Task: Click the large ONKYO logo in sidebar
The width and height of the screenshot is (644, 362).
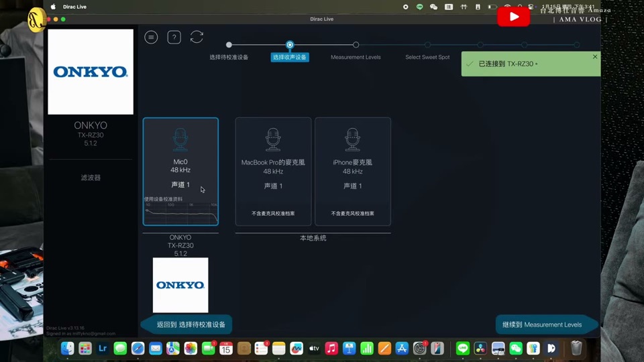Action: [x=91, y=72]
